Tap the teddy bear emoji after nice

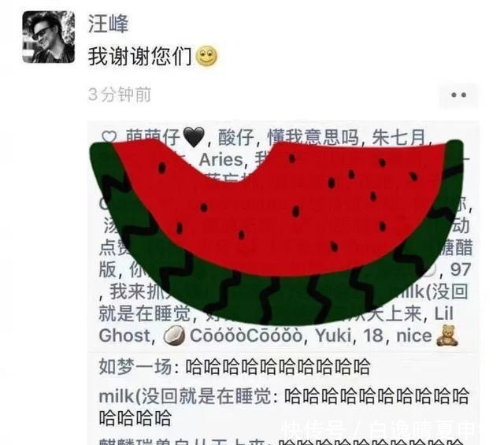tap(447, 336)
